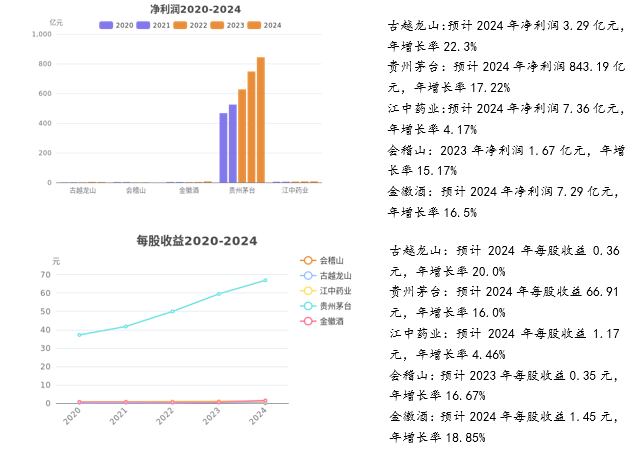Click the text '贵州茅台:预计 2024 年每股收益 66.91'

pos(504,292)
